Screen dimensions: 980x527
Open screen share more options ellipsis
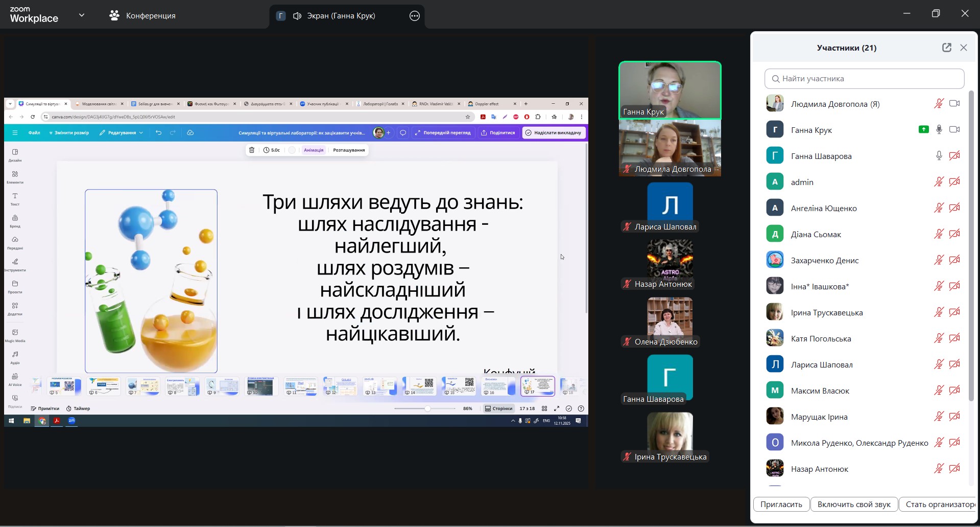coord(415,16)
